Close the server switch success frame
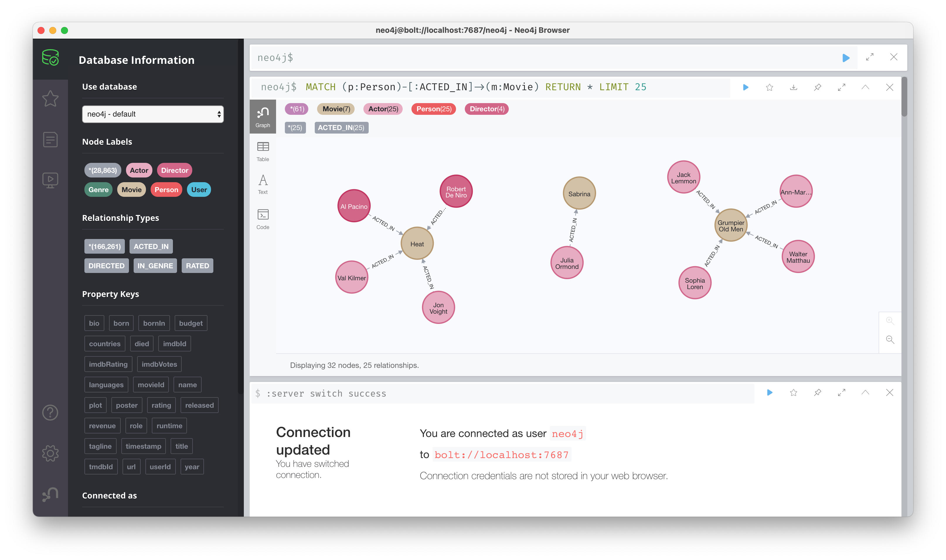This screenshot has height=560, width=946. click(x=889, y=393)
